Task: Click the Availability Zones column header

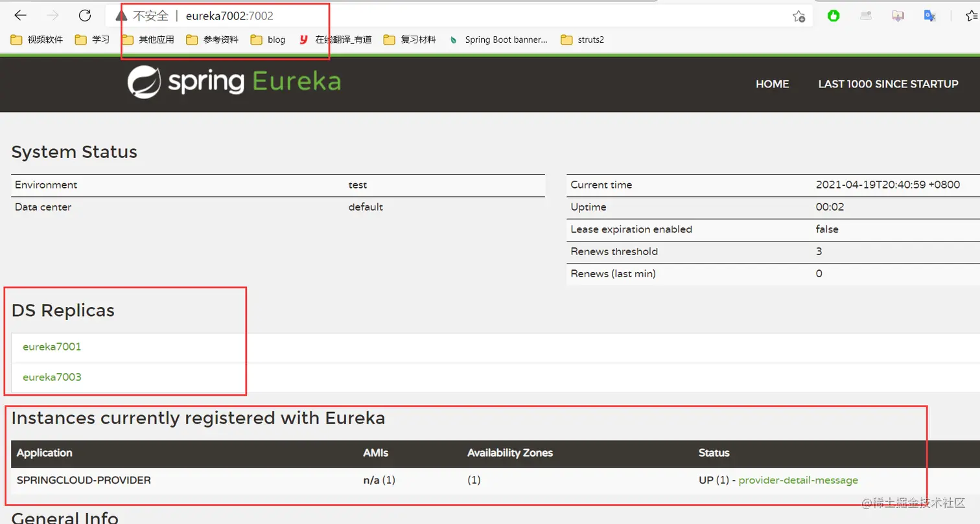Action: [x=510, y=453]
